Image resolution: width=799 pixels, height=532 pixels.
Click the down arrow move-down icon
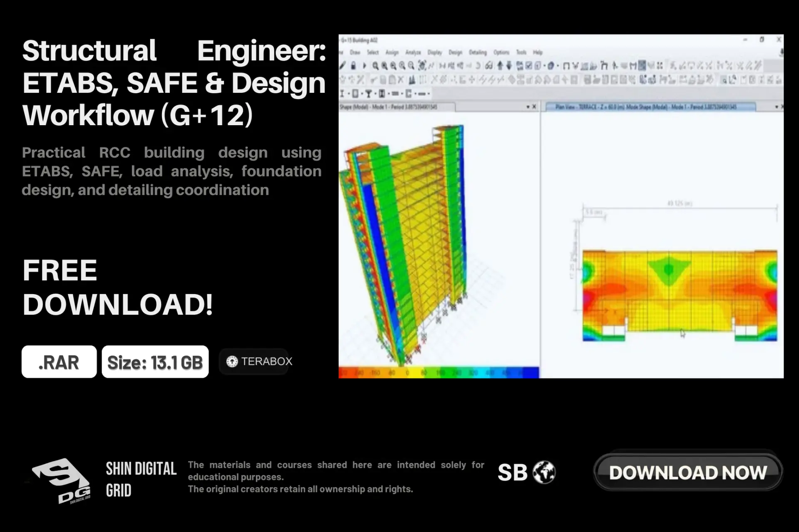(509, 66)
